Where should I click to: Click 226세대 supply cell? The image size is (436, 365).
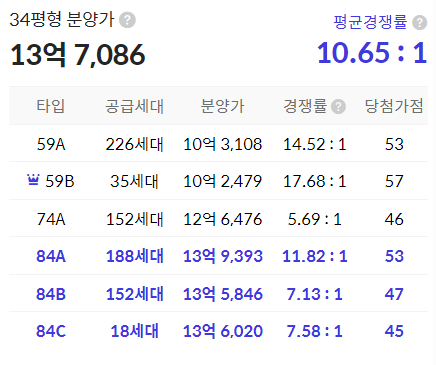tap(135, 144)
